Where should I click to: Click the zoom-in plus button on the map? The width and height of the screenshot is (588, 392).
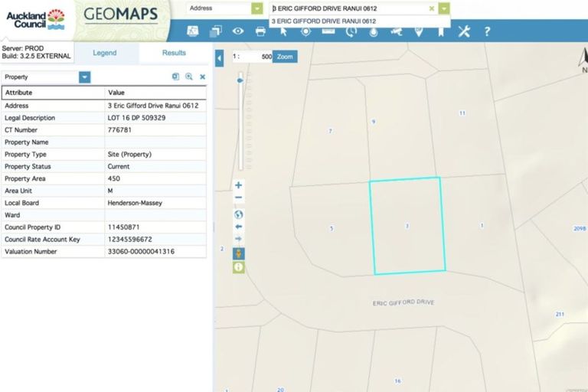click(x=239, y=185)
